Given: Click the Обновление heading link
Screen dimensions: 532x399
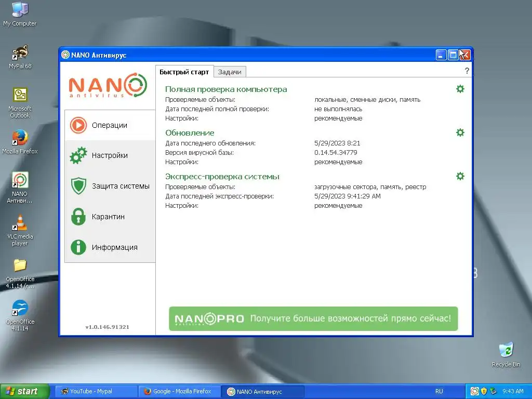Looking at the screenshot, I should [190, 132].
